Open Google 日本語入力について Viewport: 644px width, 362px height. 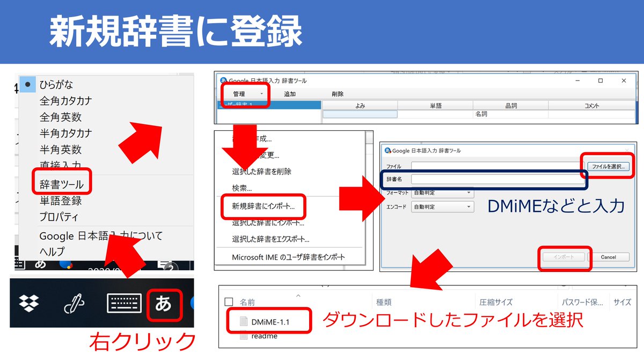point(100,236)
